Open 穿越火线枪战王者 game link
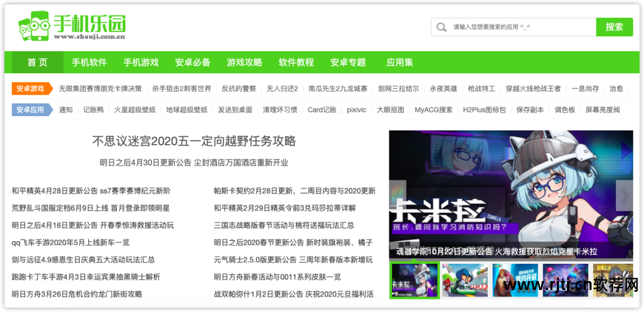Screen dimensions: 644x312 [x=533, y=89]
